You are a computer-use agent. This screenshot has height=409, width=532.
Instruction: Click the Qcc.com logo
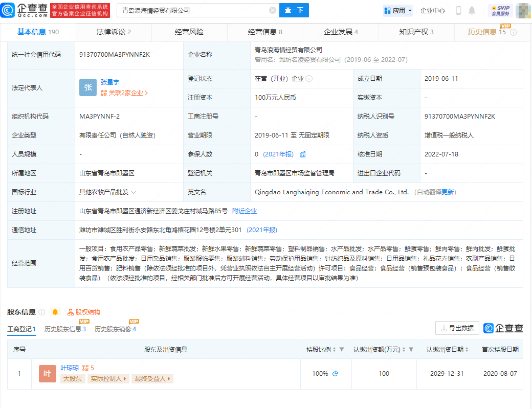pyautogui.click(x=25, y=10)
